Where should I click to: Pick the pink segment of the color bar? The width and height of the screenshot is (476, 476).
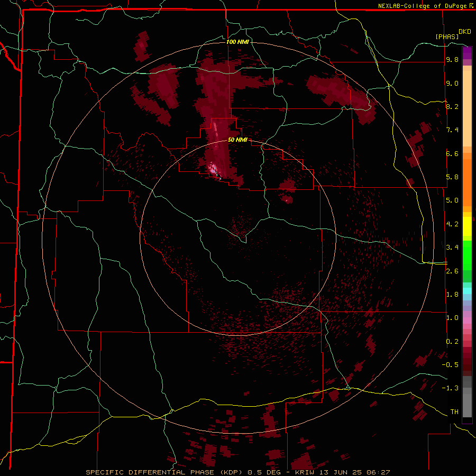pyautogui.click(x=467, y=321)
